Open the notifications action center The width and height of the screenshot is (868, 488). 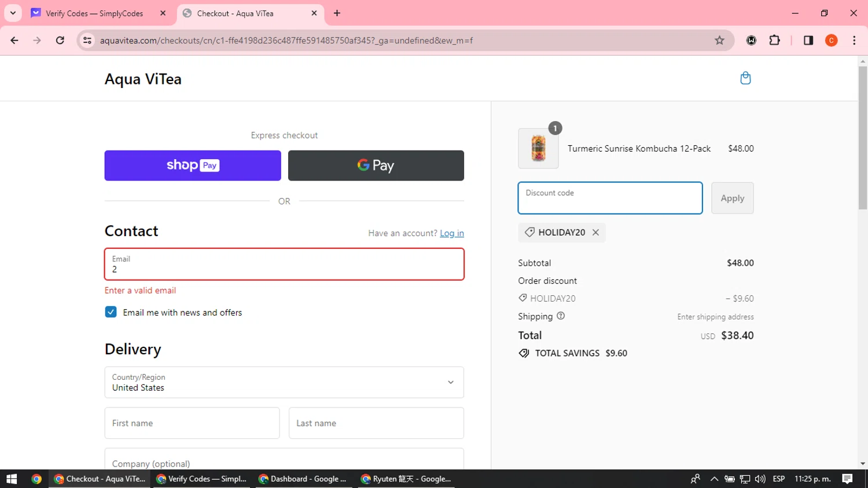(x=847, y=479)
